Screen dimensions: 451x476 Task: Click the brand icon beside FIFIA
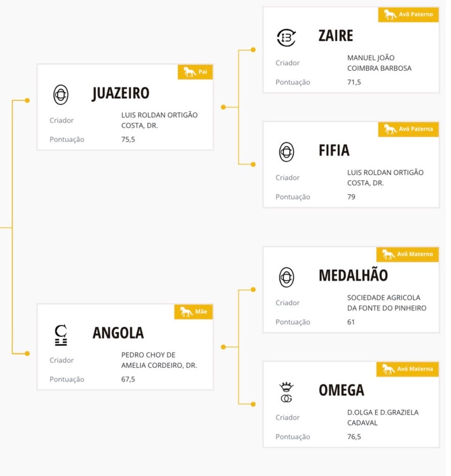pyautogui.click(x=286, y=152)
